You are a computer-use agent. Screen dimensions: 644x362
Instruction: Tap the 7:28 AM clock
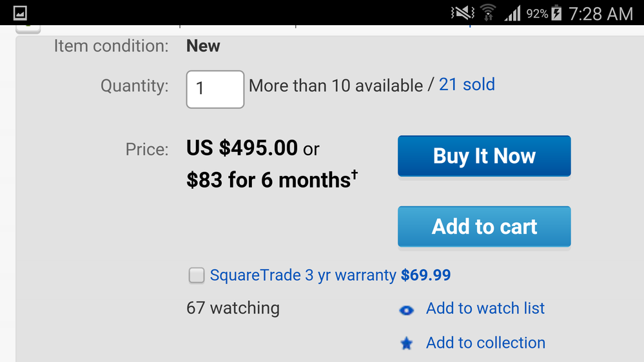pyautogui.click(x=600, y=14)
